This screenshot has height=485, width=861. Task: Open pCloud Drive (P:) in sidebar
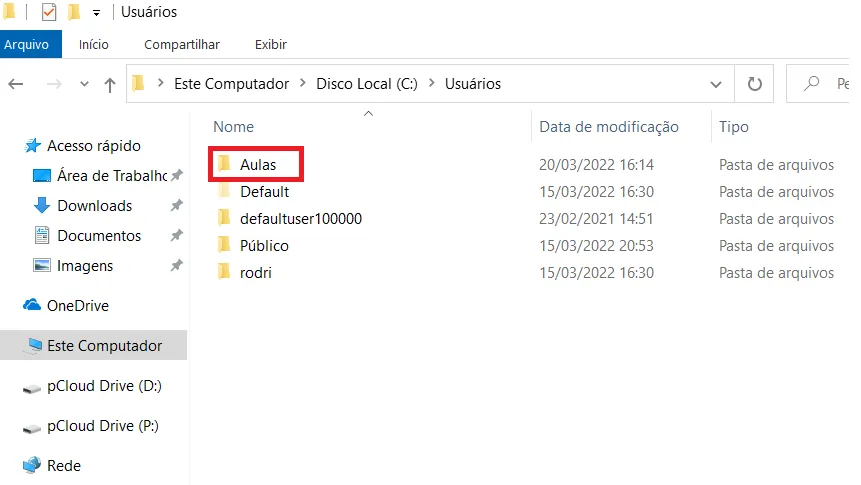(x=102, y=426)
